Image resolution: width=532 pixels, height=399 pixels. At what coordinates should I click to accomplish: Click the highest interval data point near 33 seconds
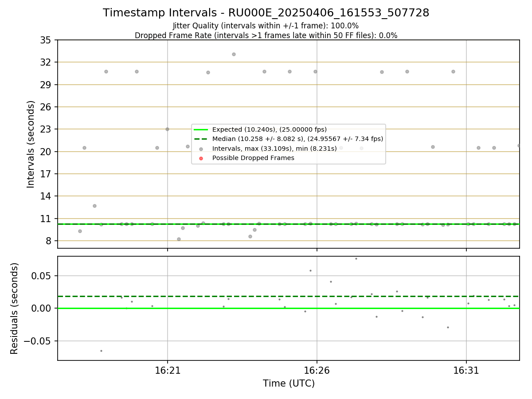[x=234, y=54]
